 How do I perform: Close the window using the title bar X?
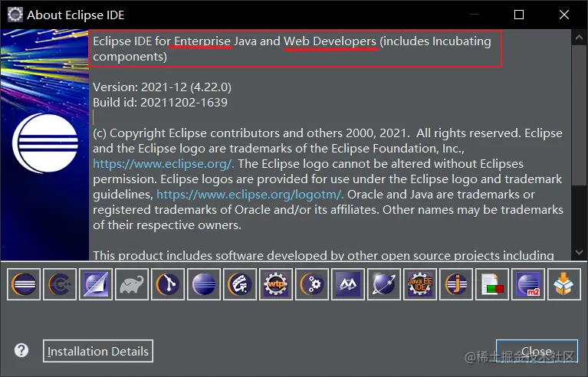(x=564, y=15)
